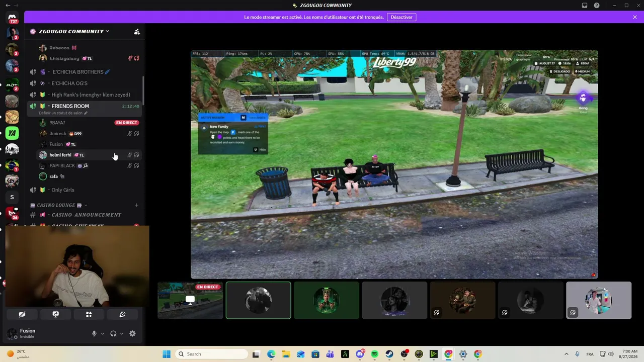Image resolution: width=644 pixels, height=362 pixels.
Task: Open the Brazil flag server icon
Action: point(12,165)
